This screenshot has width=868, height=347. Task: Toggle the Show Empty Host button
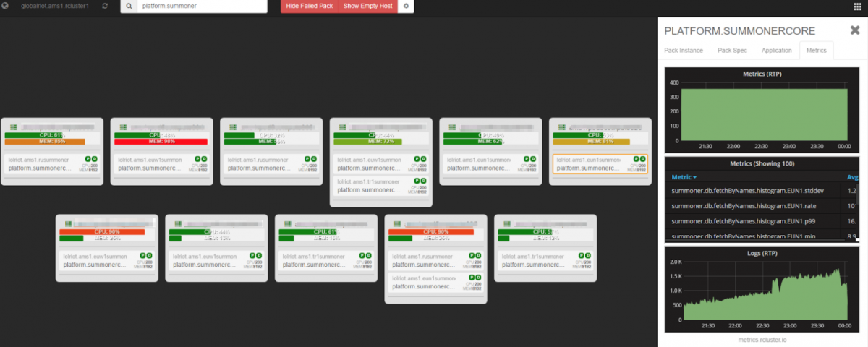click(368, 6)
